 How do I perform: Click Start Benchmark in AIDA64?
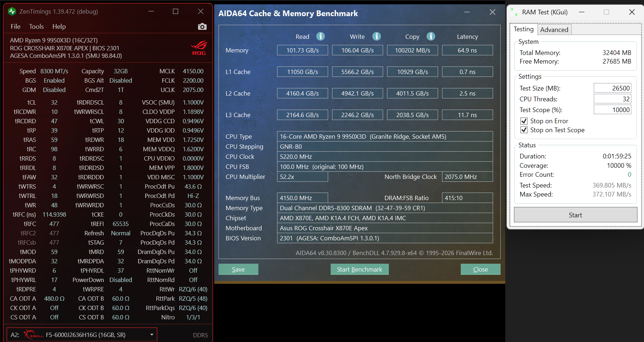[x=359, y=269]
